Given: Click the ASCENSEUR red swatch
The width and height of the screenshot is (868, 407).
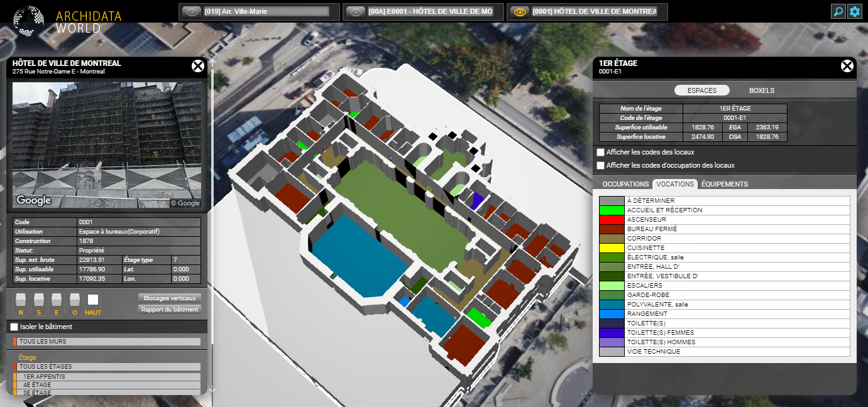Looking at the screenshot, I should pyautogui.click(x=612, y=220).
